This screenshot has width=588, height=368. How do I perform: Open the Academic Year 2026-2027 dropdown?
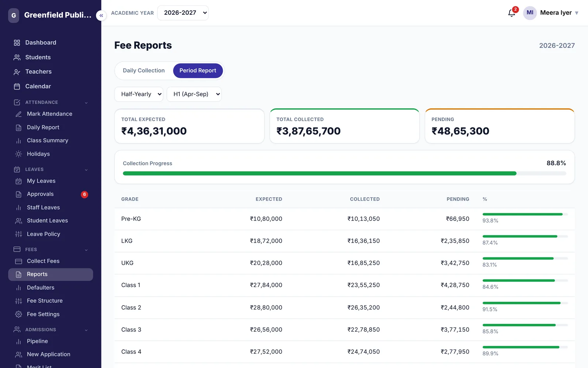183,13
